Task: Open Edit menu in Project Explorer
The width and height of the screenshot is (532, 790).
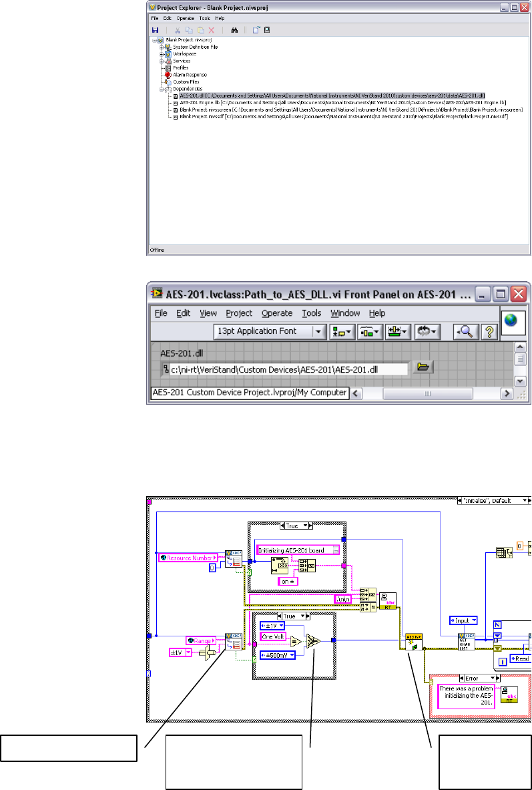Action: [x=168, y=18]
